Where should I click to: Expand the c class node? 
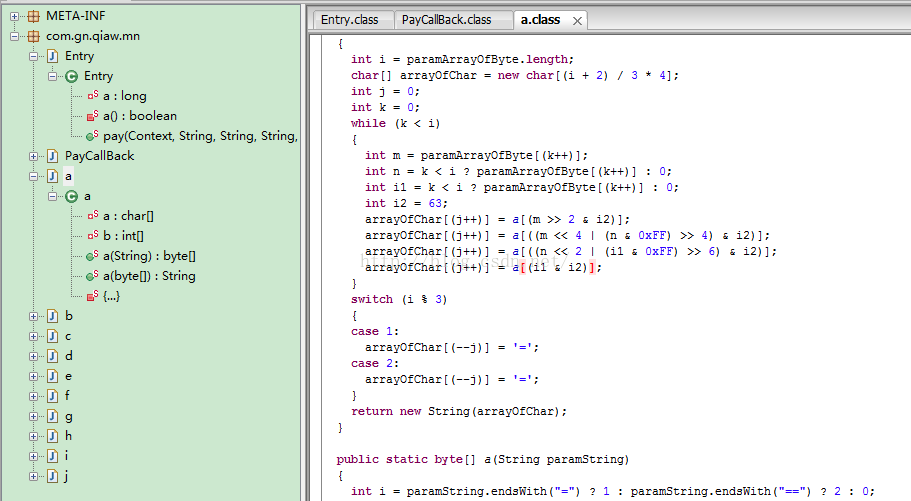coord(34,337)
